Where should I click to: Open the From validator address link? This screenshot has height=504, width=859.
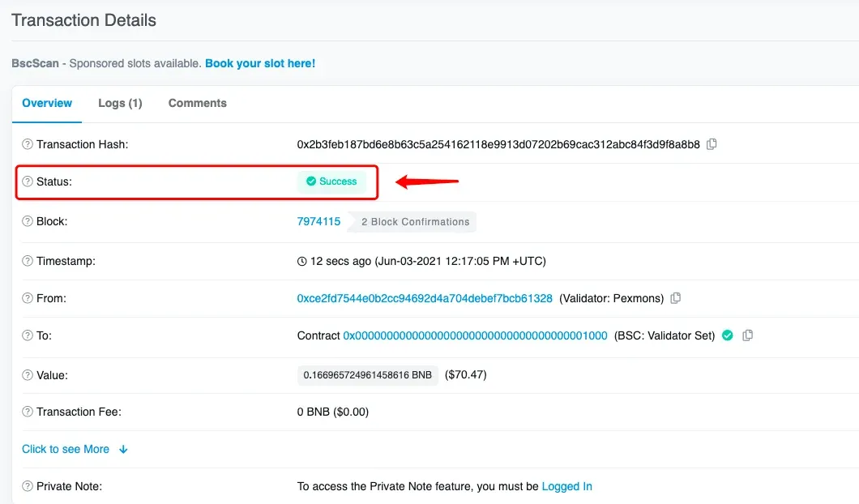coord(425,298)
